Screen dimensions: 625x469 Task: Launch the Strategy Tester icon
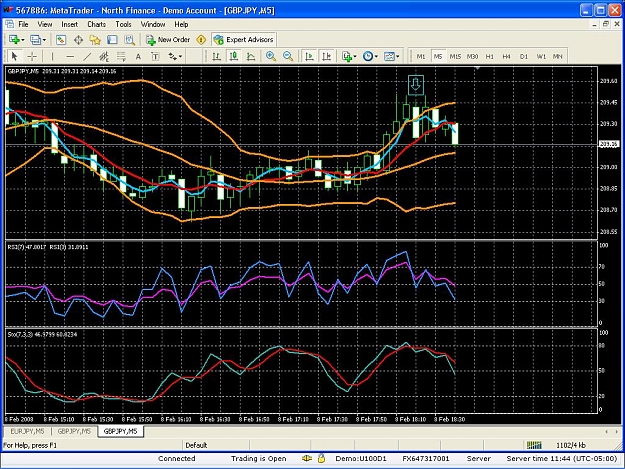point(130,39)
